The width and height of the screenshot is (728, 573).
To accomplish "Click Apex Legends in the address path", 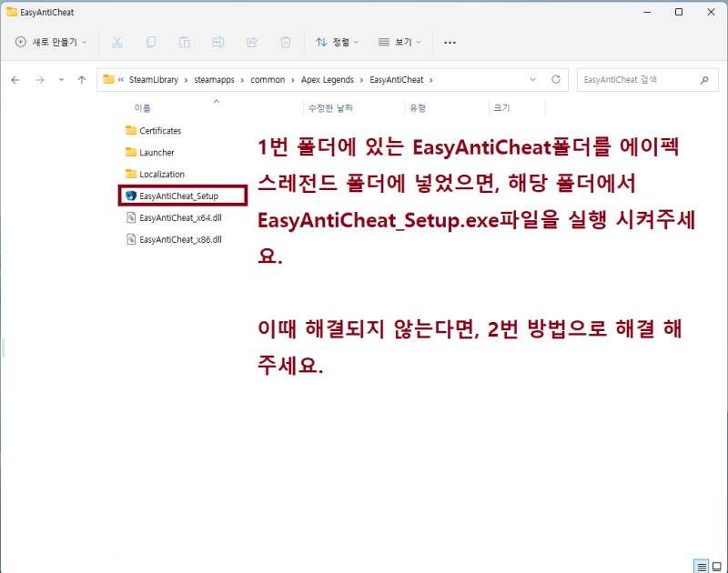I will [x=328, y=80].
